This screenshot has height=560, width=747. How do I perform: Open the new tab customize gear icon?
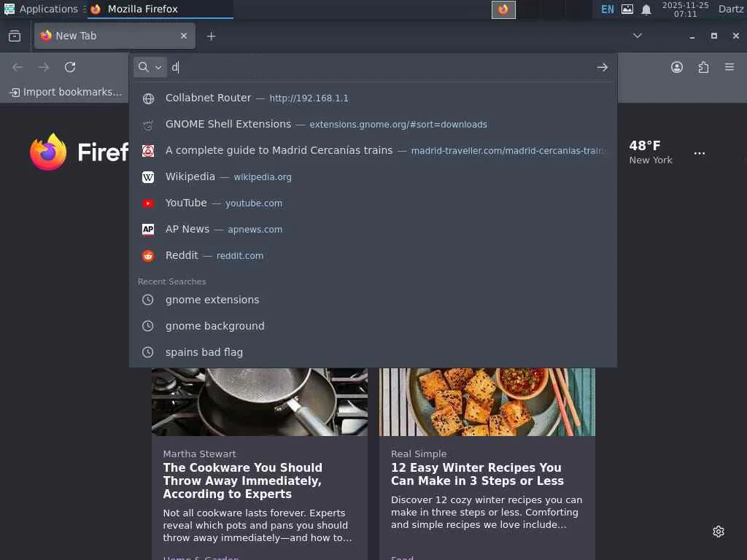[x=719, y=532]
